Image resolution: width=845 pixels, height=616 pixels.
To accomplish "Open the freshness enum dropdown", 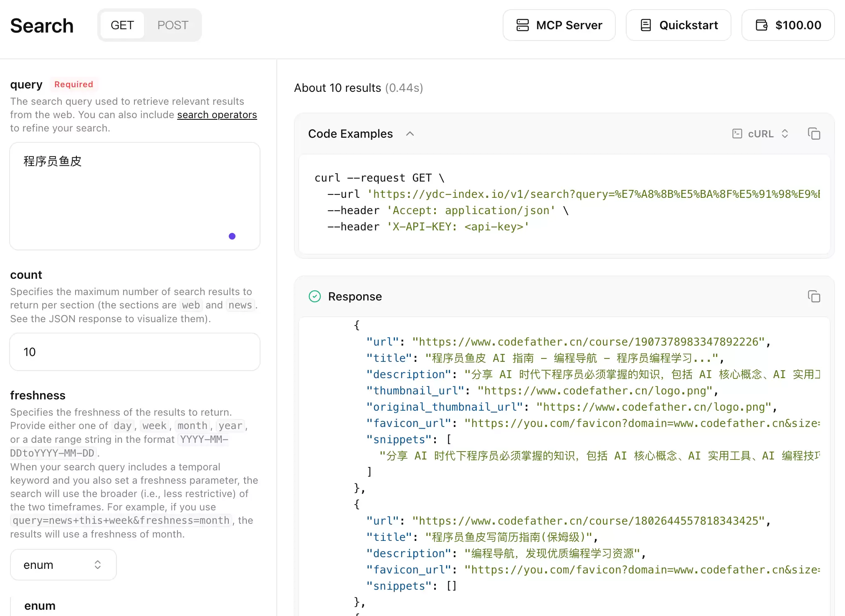I will 63,565.
